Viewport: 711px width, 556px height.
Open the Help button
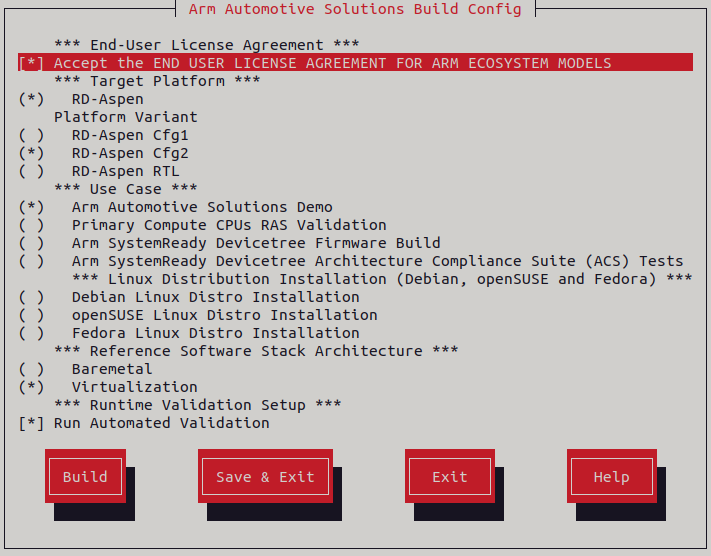tap(612, 476)
